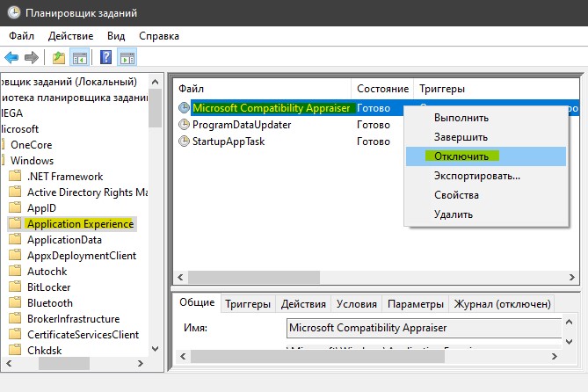Click the folder icon next to BitLocker

click(x=15, y=287)
